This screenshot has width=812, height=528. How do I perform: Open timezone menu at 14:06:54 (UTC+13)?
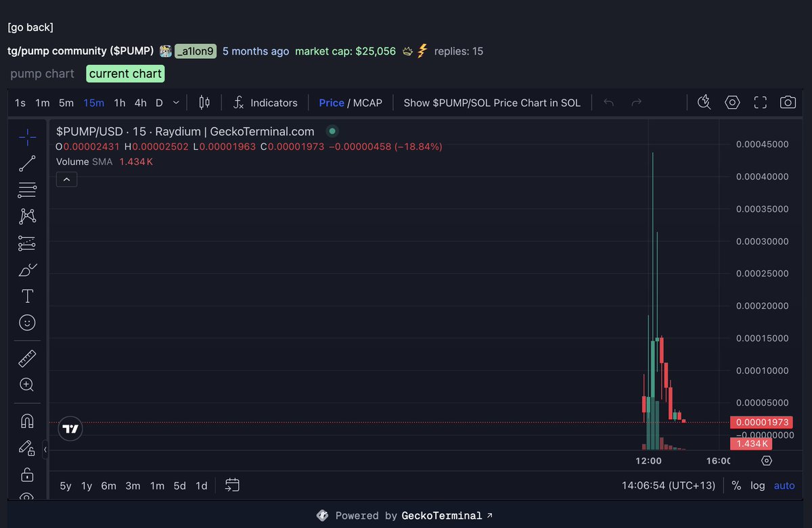pos(667,485)
